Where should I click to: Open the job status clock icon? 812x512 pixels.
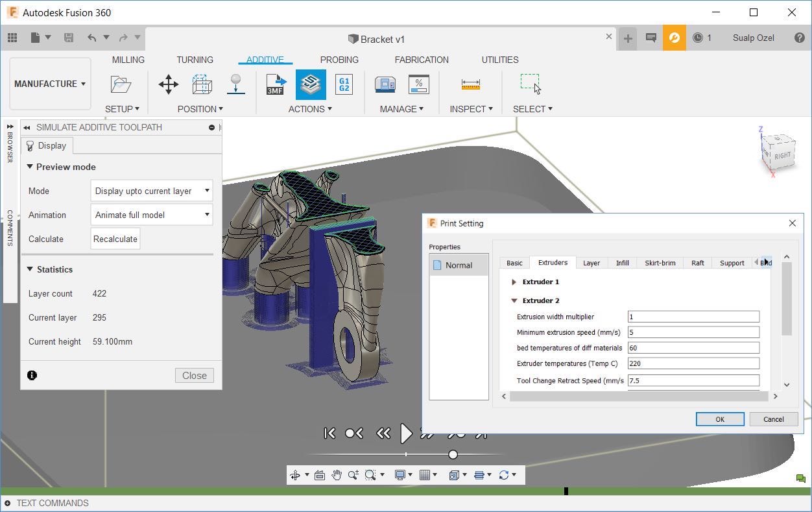tap(698, 38)
